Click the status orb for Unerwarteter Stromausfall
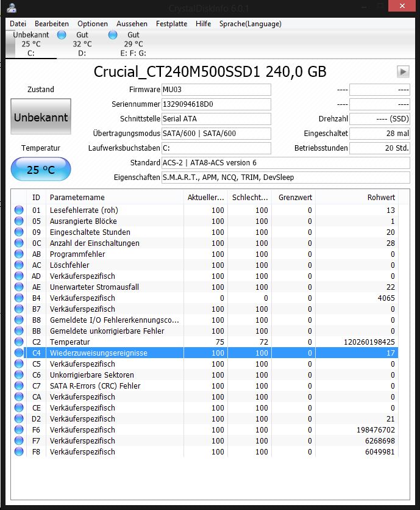The height and width of the screenshot is (510, 420). pos(19,287)
